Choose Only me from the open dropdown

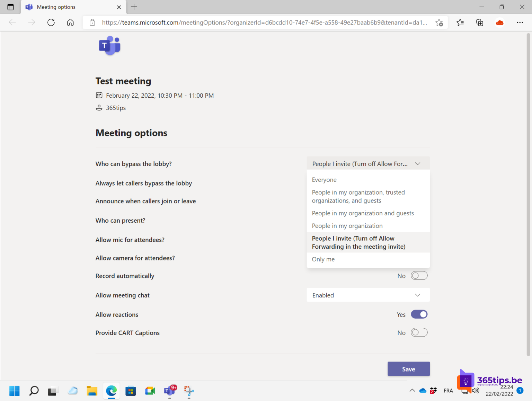pos(323,259)
